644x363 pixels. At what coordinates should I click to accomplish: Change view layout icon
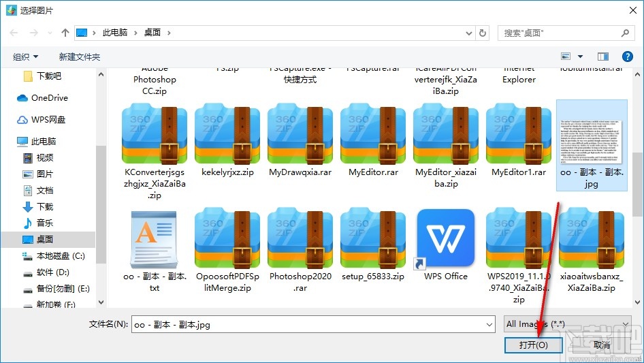[566, 57]
